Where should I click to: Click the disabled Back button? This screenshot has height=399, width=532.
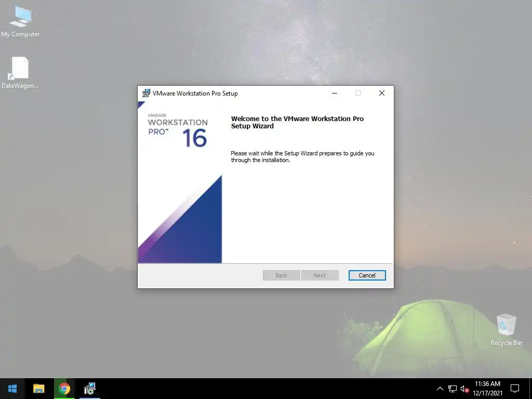pos(281,275)
